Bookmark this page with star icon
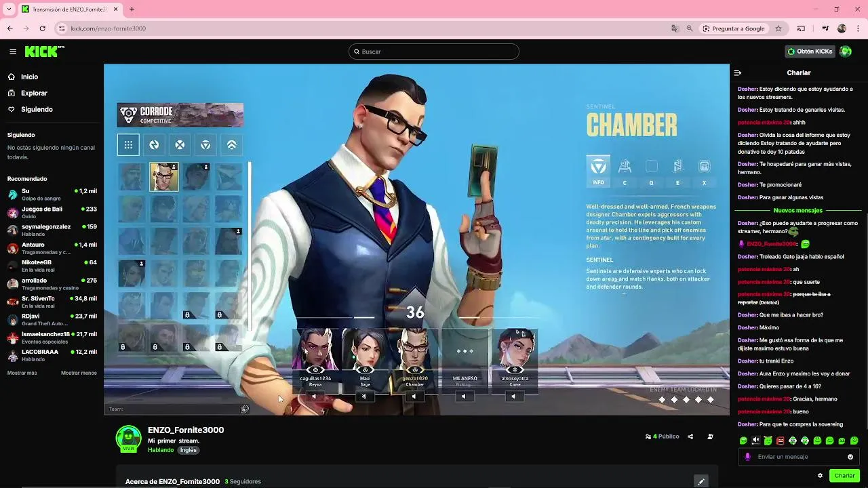 coord(778,28)
